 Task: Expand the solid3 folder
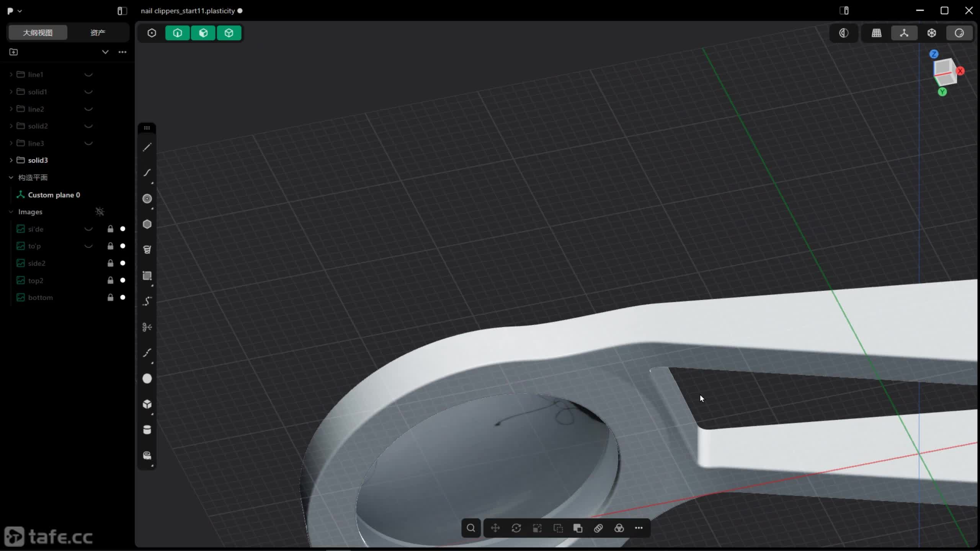click(11, 160)
